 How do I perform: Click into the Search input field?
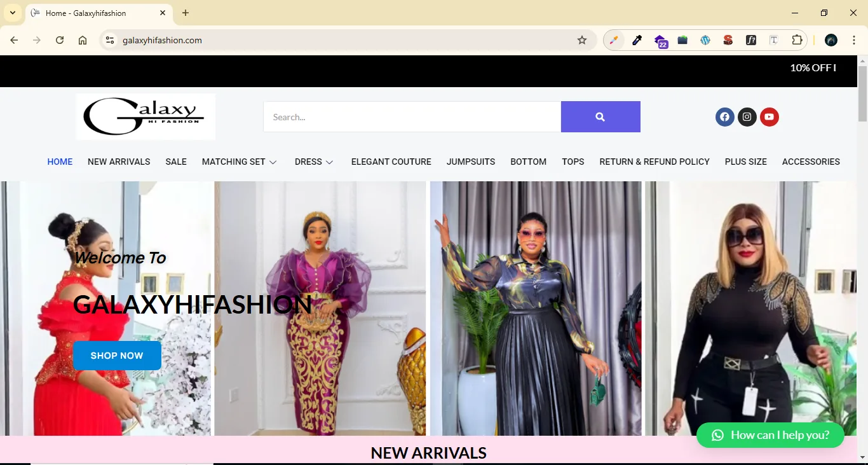tap(412, 117)
